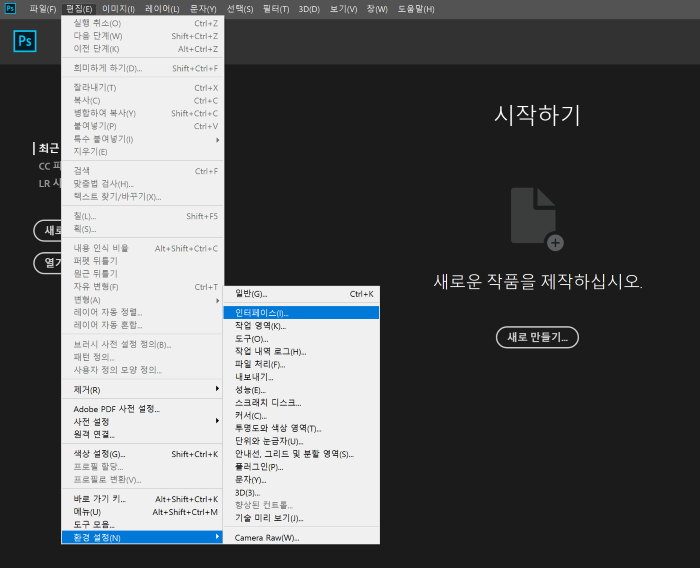This screenshot has height=568, width=700.
Task: Click the new document icon with plus
Action: pos(537,219)
